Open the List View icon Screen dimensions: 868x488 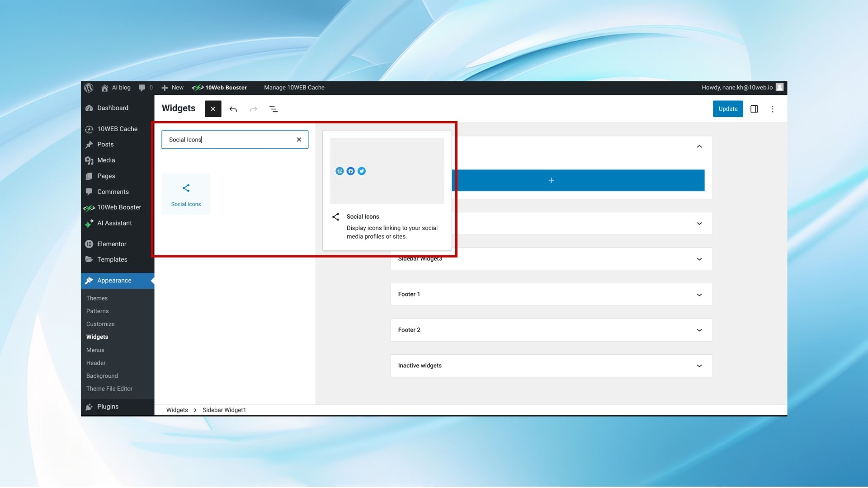[x=274, y=109]
